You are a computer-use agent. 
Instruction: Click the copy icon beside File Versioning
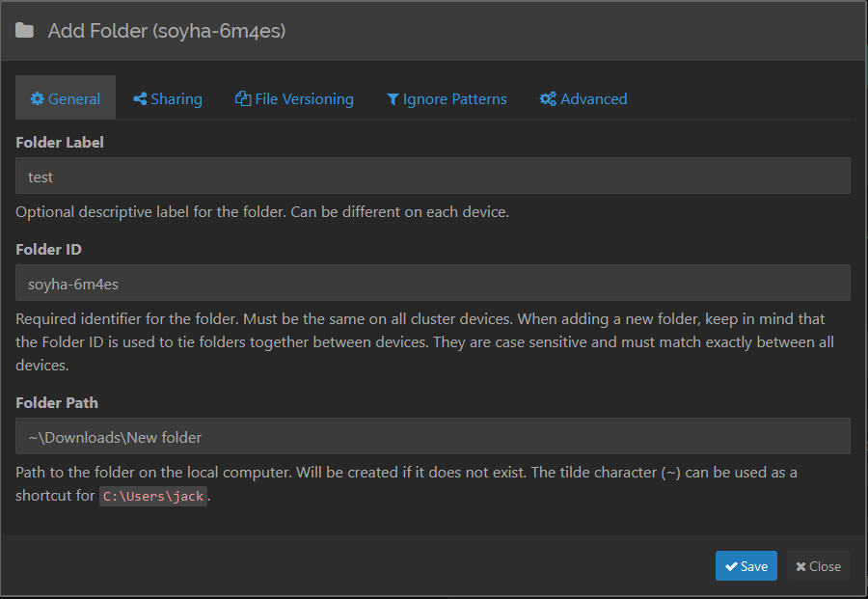(x=243, y=99)
